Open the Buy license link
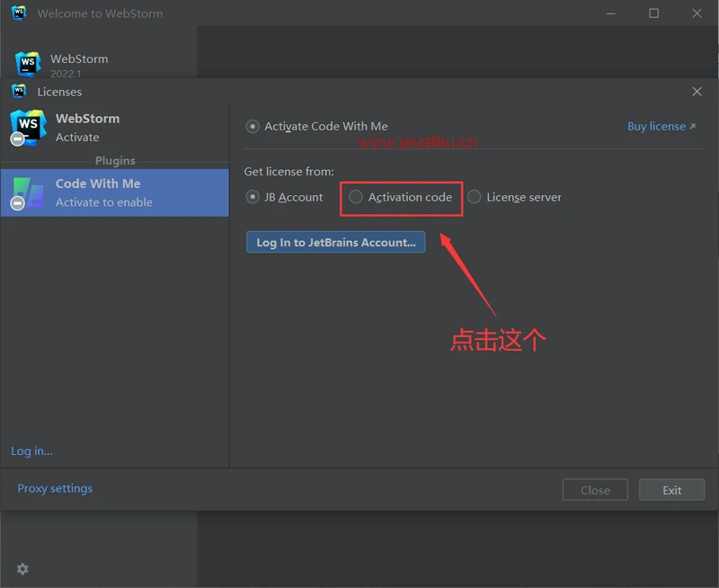This screenshot has width=719, height=588. (661, 127)
